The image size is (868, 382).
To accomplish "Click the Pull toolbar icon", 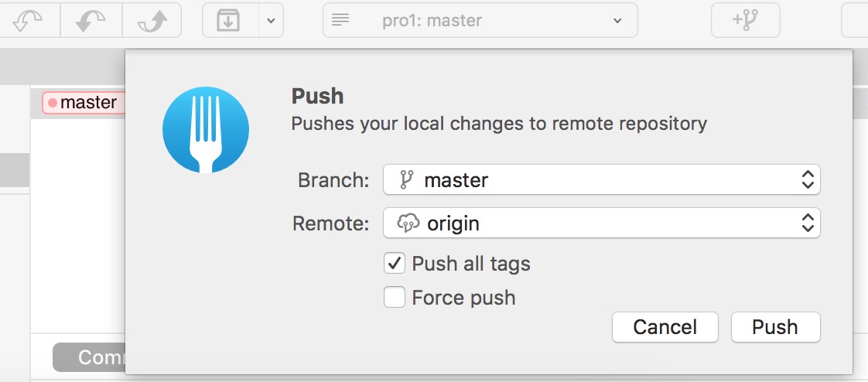I will (x=91, y=20).
